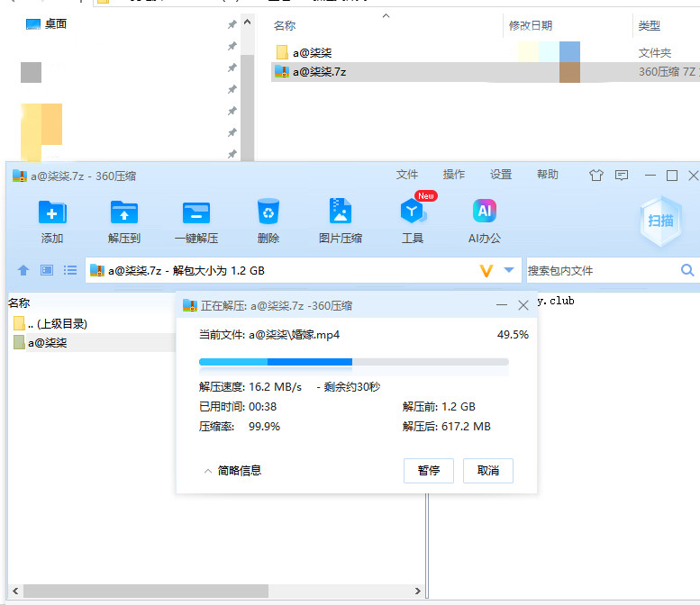Open the 设置 menu
700x605 pixels.
click(501, 175)
